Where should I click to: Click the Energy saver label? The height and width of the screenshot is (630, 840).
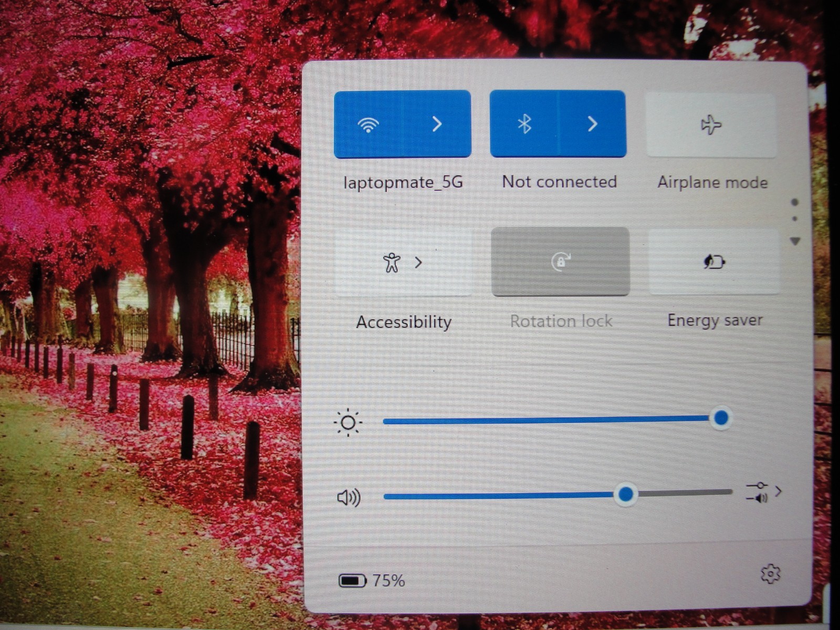[x=715, y=320]
